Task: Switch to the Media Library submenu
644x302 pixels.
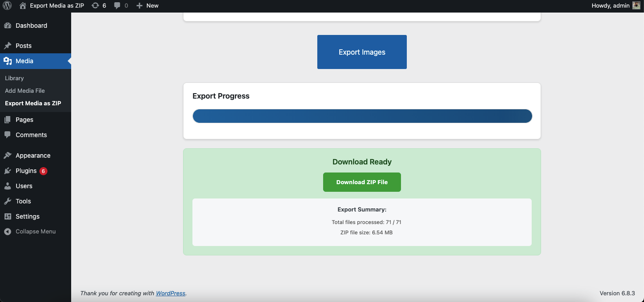Action: coord(14,78)
